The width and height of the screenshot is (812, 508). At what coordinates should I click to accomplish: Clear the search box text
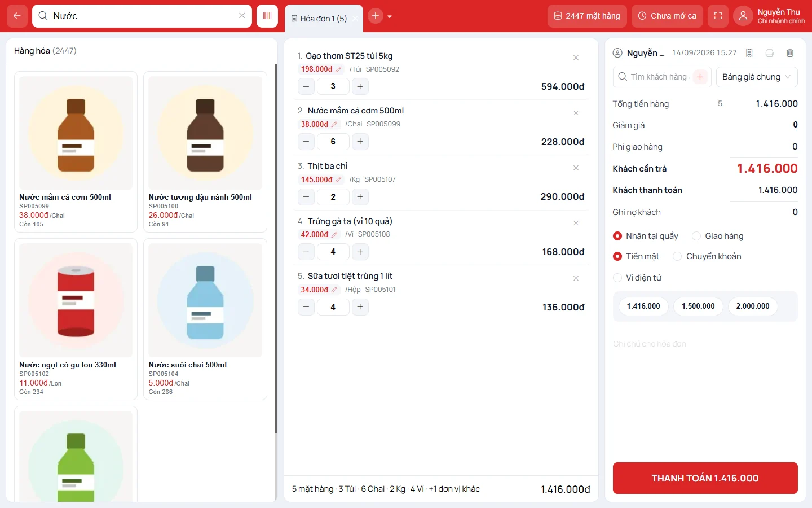point(242,16)
